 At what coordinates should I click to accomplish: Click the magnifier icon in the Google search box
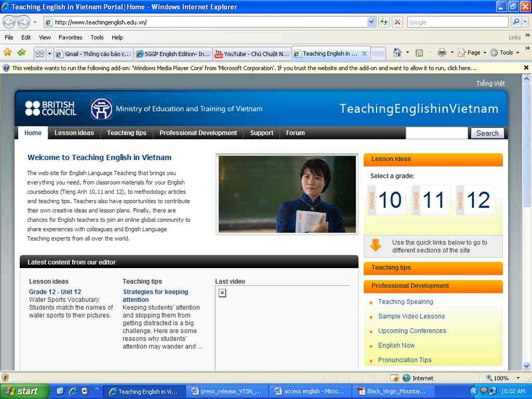pyautogui.click(x=517, y=22)
